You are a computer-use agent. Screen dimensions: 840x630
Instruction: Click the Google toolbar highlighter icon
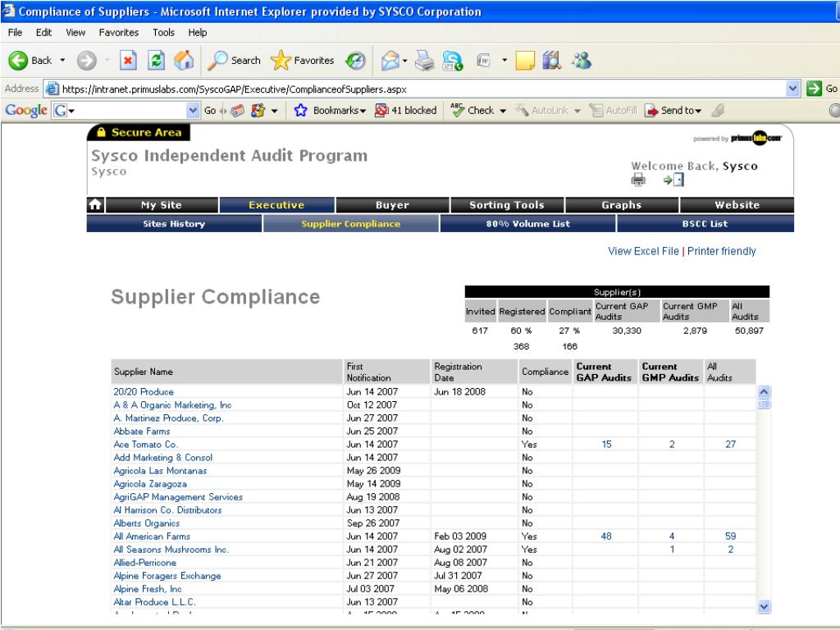(718, 111)
